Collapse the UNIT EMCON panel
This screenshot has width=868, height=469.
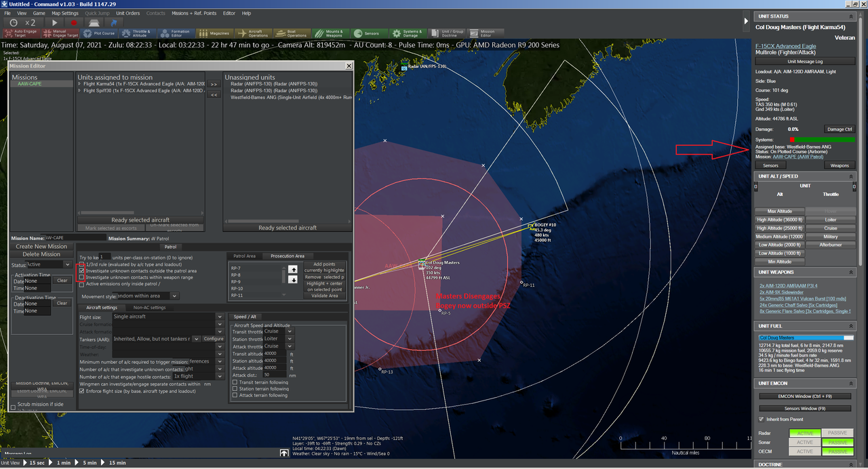coord(851,384)
